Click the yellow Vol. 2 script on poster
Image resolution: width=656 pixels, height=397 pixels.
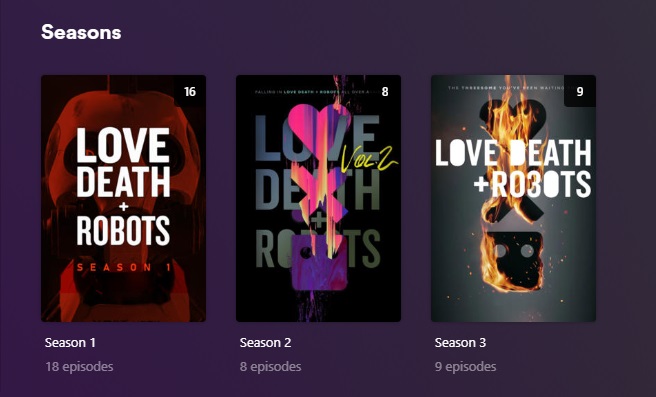point(367,159)
